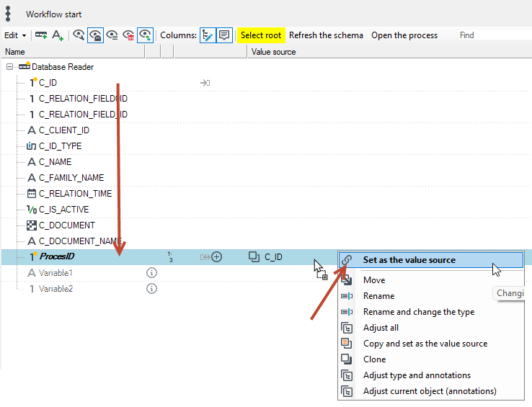Collapse the Database Reader tree node
The image size is (532, 407).
tap(9, 67)
